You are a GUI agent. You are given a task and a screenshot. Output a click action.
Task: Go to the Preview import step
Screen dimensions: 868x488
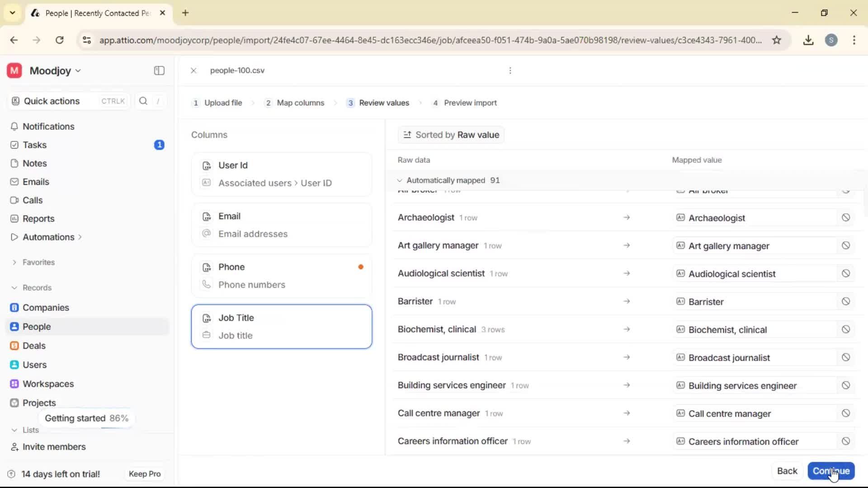tap(470, 103)
